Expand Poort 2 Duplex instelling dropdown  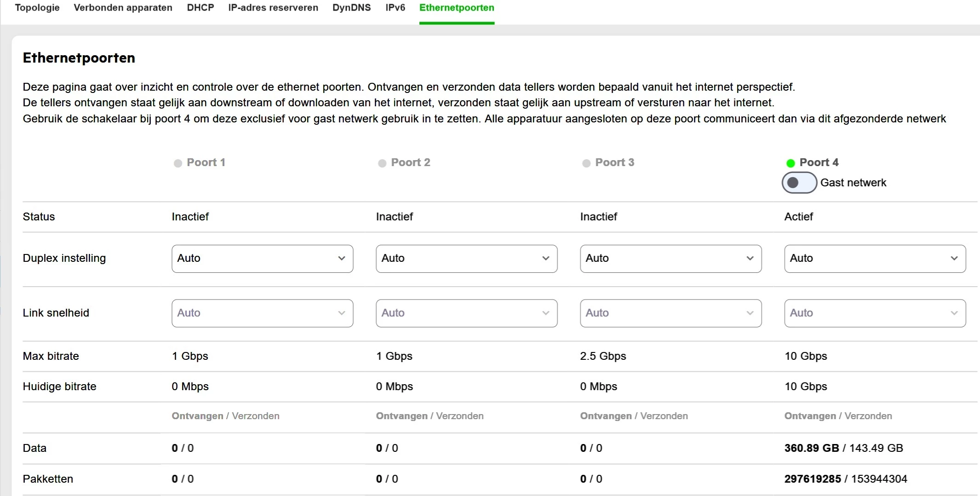coord(466,259)
